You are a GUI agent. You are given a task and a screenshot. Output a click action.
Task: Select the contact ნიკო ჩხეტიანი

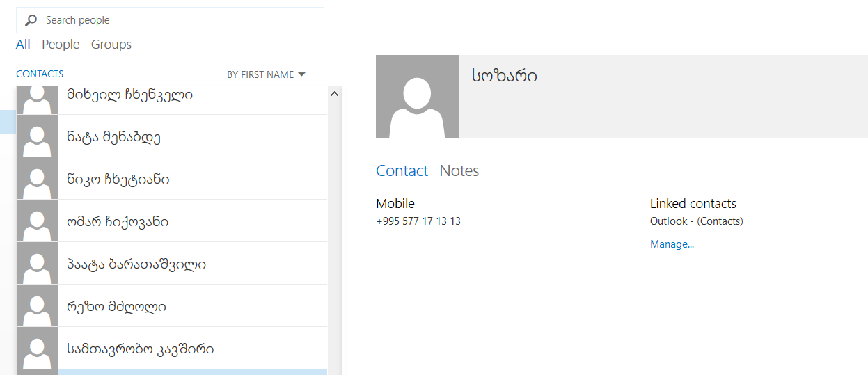[118, 179]
